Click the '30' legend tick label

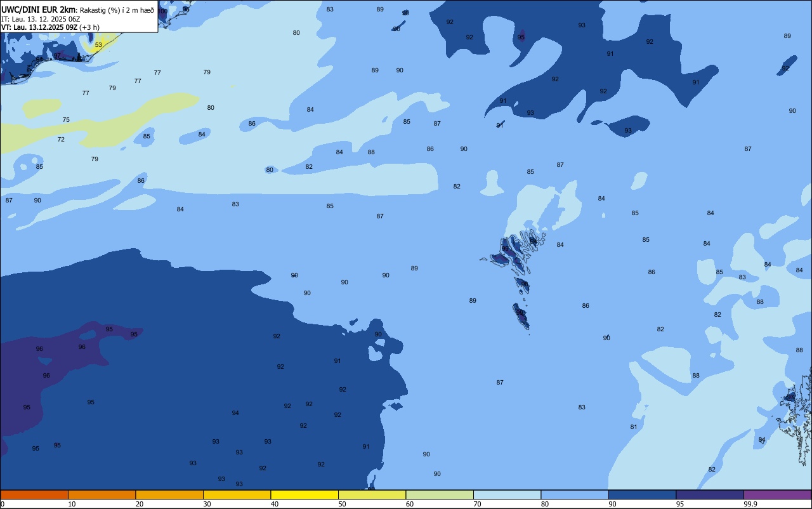pyautogui.click(x=207, y=504)
